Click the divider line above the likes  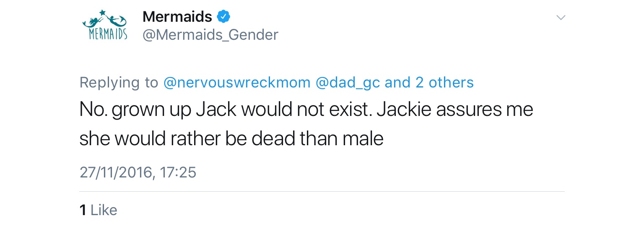(x=322, y=192)
